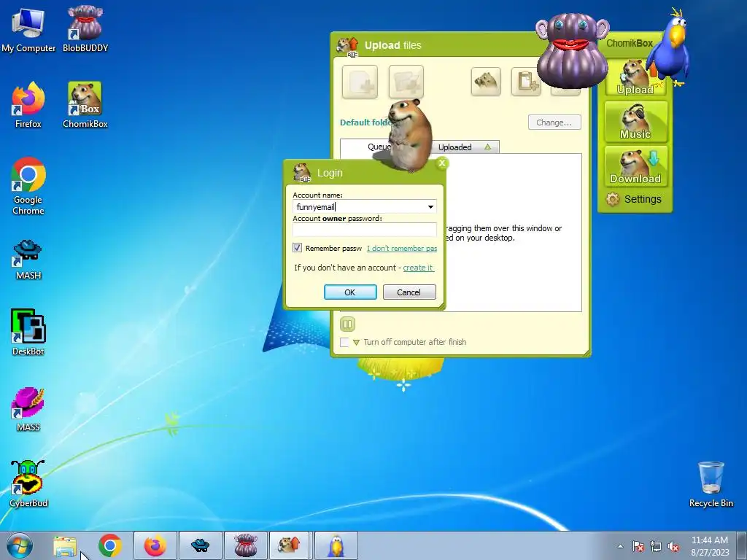Open the CyberBud desktop shortcut
Viewport: 747px width, 560px height.
[28, 484]
